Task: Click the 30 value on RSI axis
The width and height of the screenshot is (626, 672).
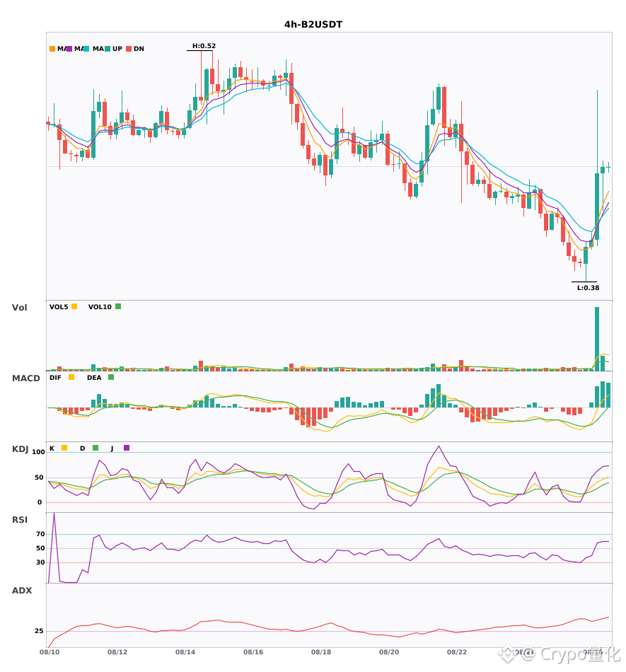Action: (40, 562)
